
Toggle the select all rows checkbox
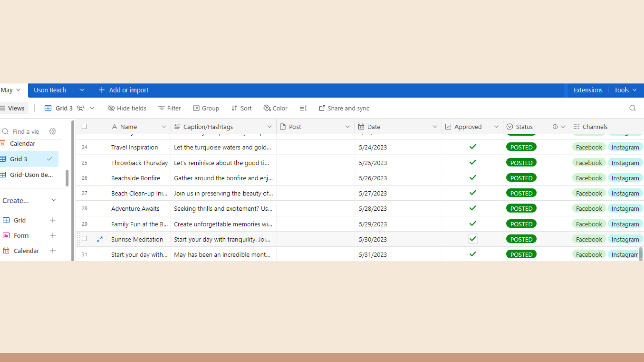[84, 126]
